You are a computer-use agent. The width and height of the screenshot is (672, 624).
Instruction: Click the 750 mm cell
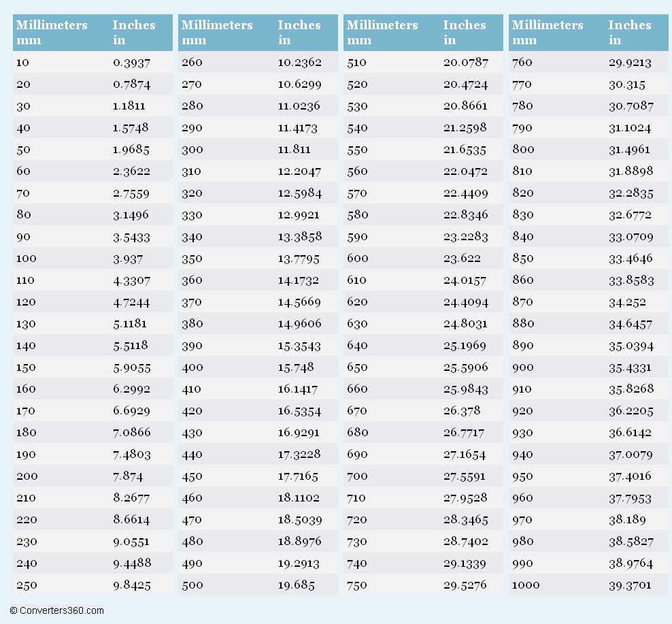(x=357, y=585)
